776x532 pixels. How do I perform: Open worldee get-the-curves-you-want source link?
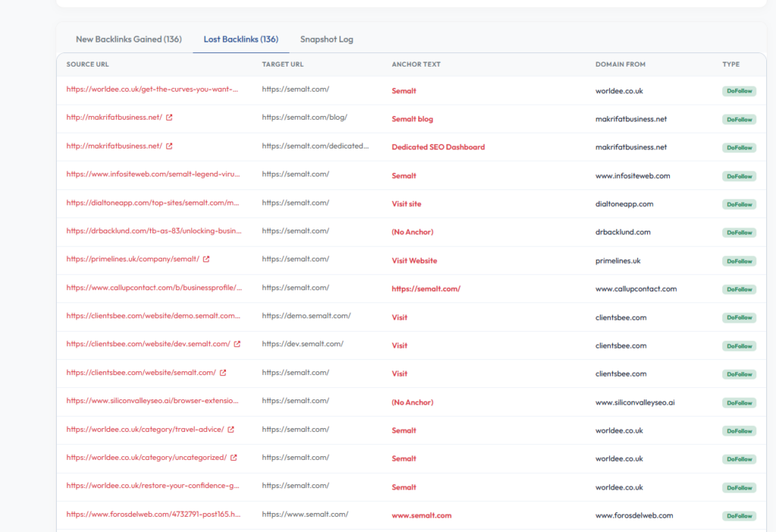pos(152,89)
